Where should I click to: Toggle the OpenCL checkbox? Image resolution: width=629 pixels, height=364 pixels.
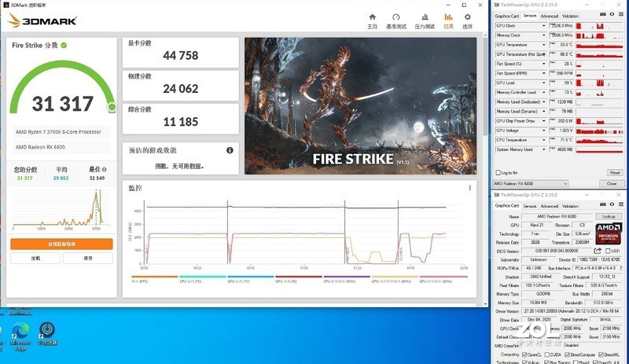(x=524, y=355)
